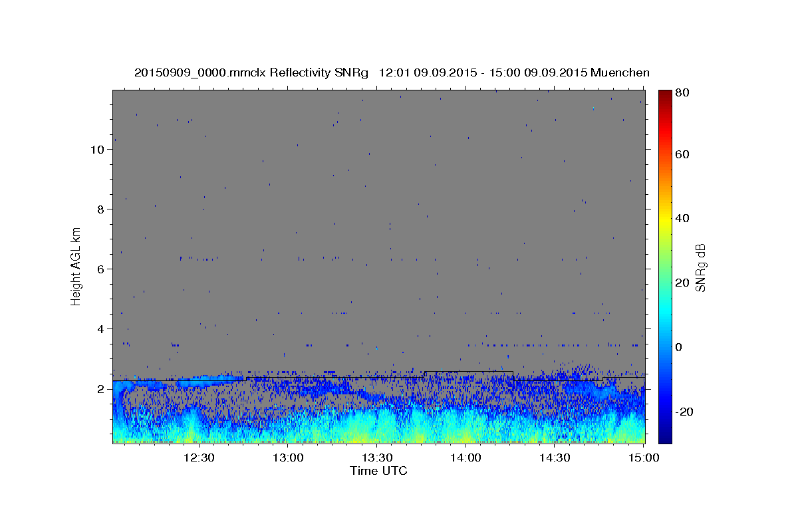
Task: Click the colorbar value -20
Action: click(686, 412)
